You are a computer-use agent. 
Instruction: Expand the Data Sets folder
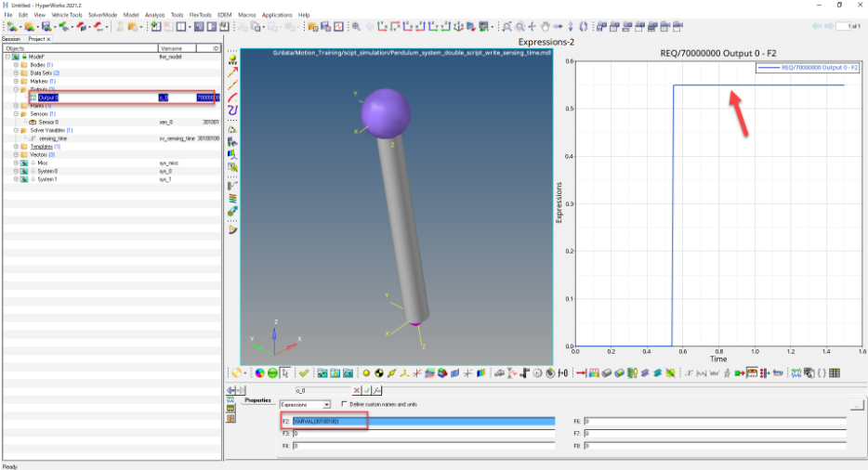click(16, 73)
